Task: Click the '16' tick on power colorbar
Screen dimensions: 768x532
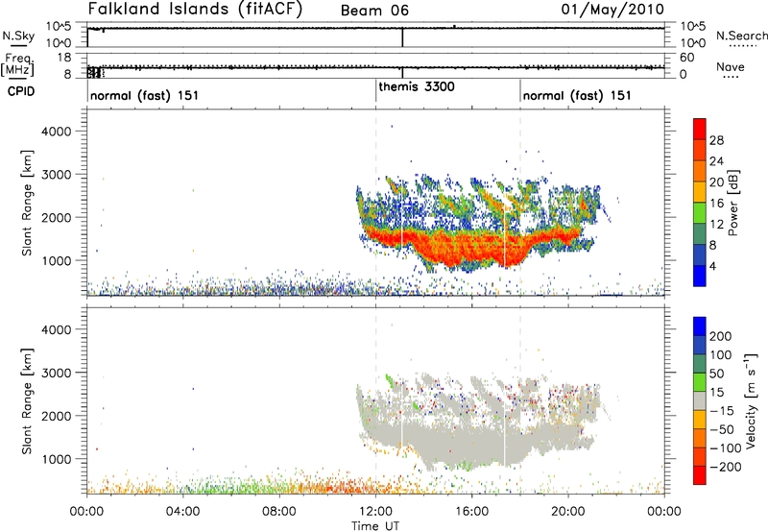Action: pos(716,204)
